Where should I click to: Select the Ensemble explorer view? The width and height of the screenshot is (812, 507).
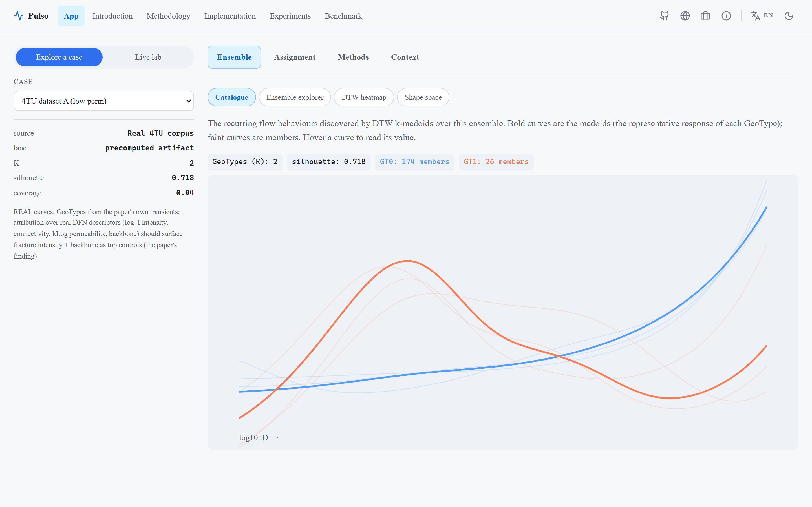(x=295, y=97)
